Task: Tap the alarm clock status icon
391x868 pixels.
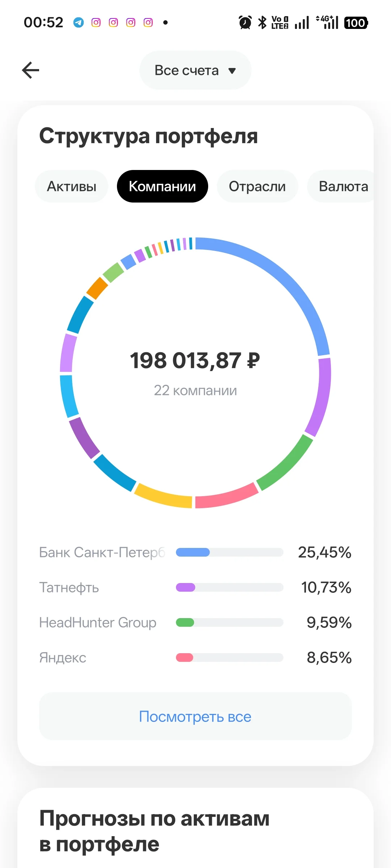Action: tap(245, 22)
